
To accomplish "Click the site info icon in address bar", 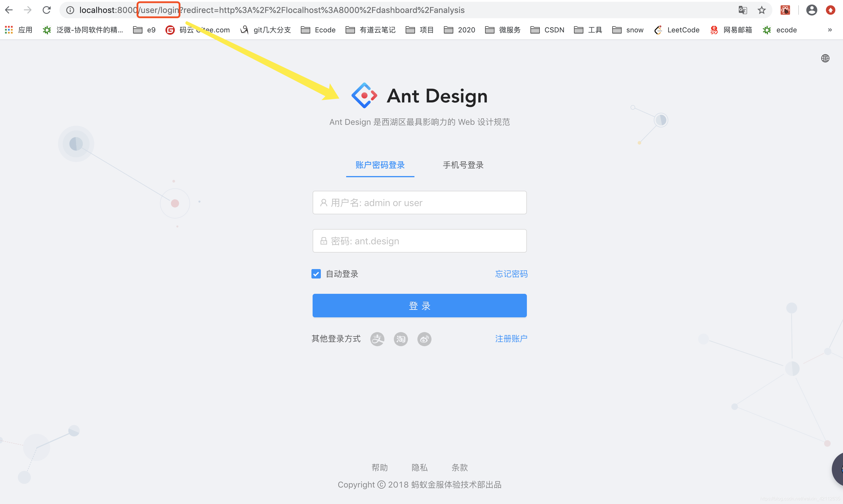I will pos(70,10).
